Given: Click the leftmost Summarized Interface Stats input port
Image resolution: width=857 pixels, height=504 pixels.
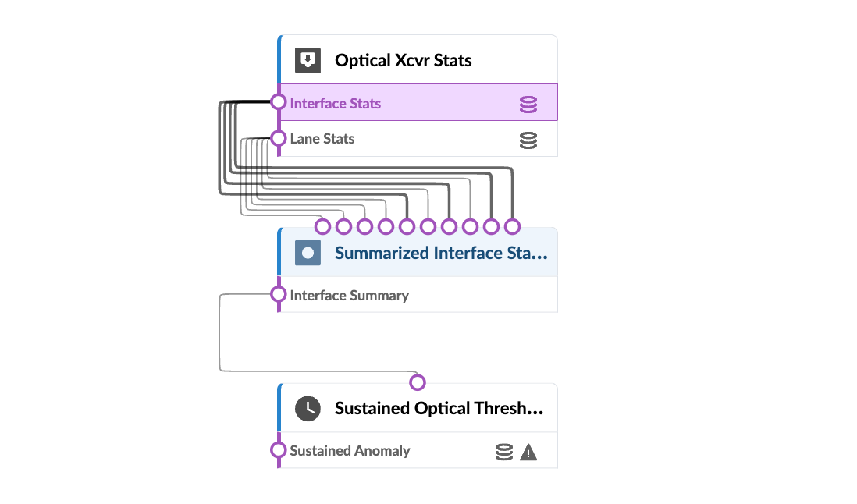Looking at the screenshot, I should [x=322, y=226].
